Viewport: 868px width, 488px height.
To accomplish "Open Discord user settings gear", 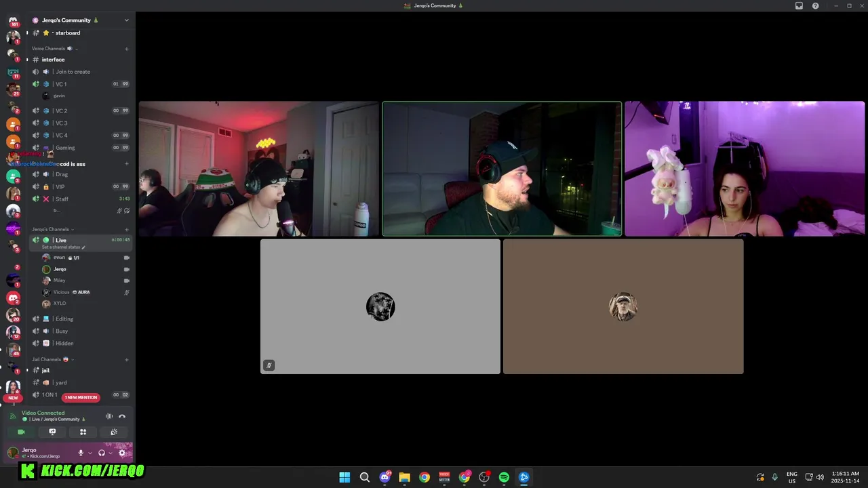I will (122, 453).
